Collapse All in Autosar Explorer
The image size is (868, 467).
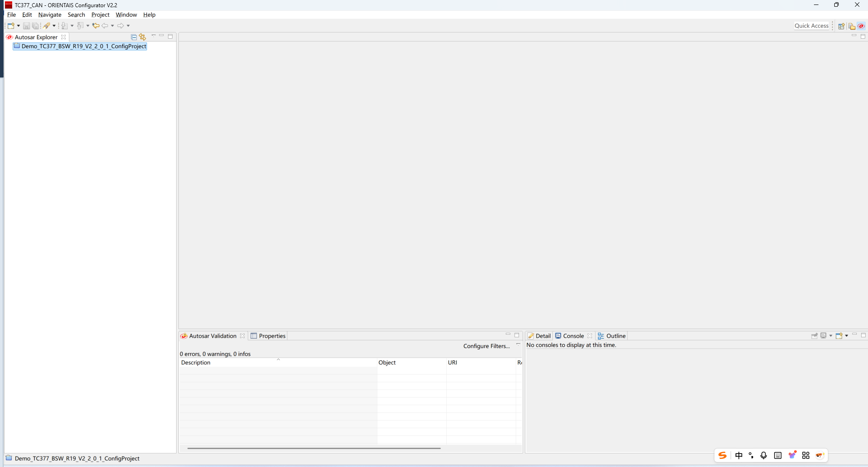134,37
